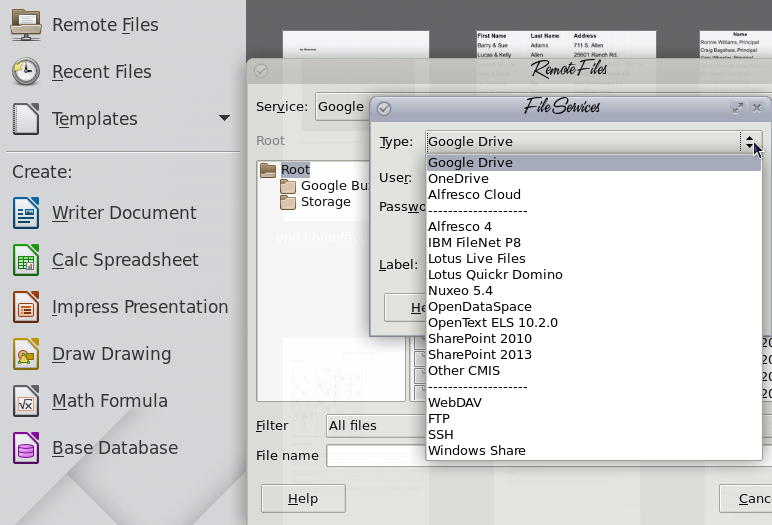
Task: Select WebDAV service type
Action: coord(593,402)
